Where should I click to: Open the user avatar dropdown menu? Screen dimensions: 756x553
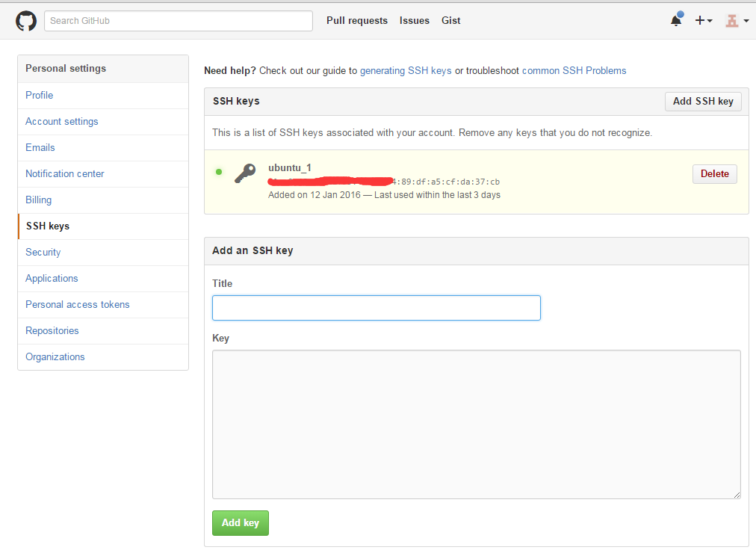pos(737,21)
